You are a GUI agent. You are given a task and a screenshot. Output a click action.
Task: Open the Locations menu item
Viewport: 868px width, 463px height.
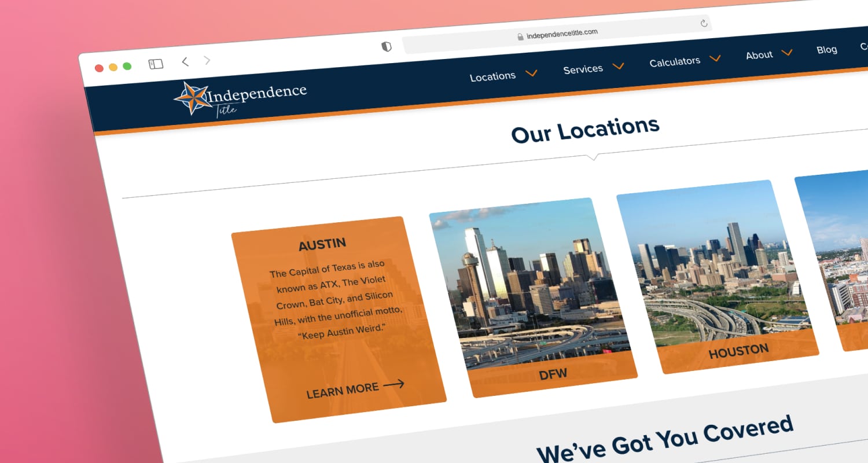click(492, 76)
